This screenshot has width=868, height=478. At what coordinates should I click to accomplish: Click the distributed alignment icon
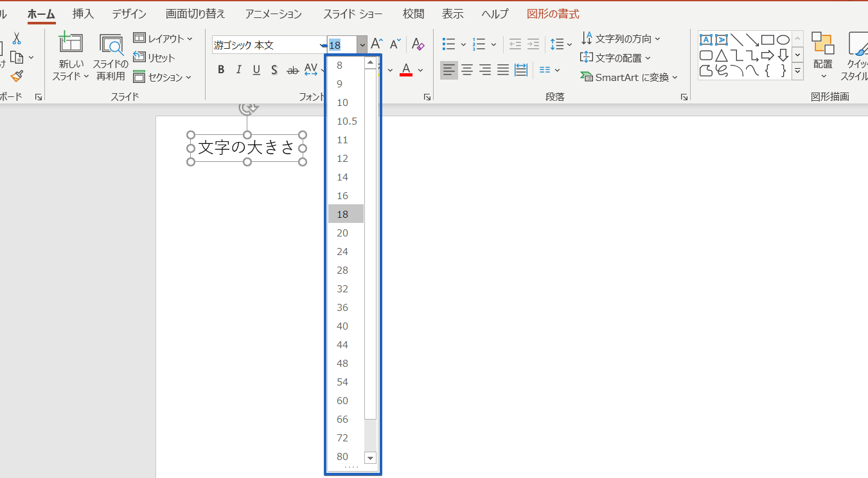coord(521,70)
